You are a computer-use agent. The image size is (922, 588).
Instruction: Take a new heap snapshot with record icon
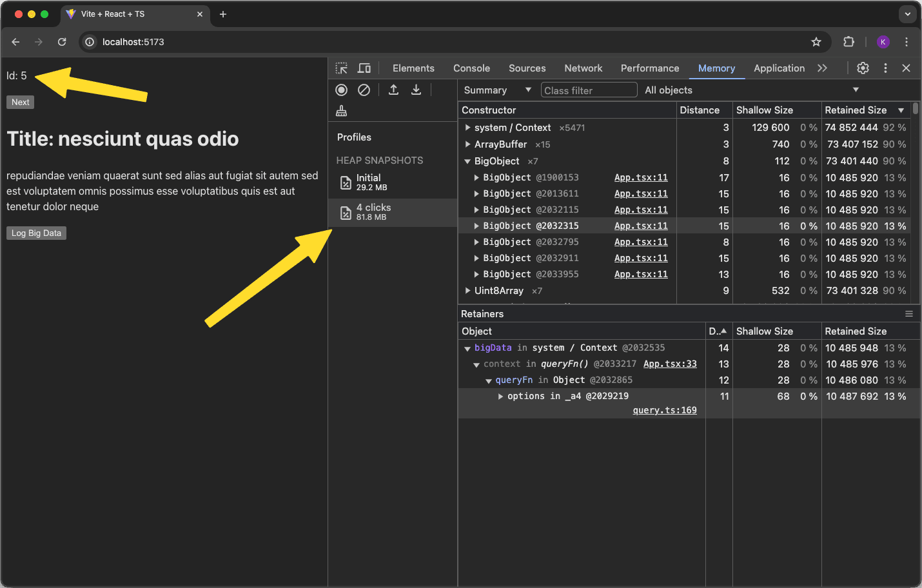pos(341,90)
